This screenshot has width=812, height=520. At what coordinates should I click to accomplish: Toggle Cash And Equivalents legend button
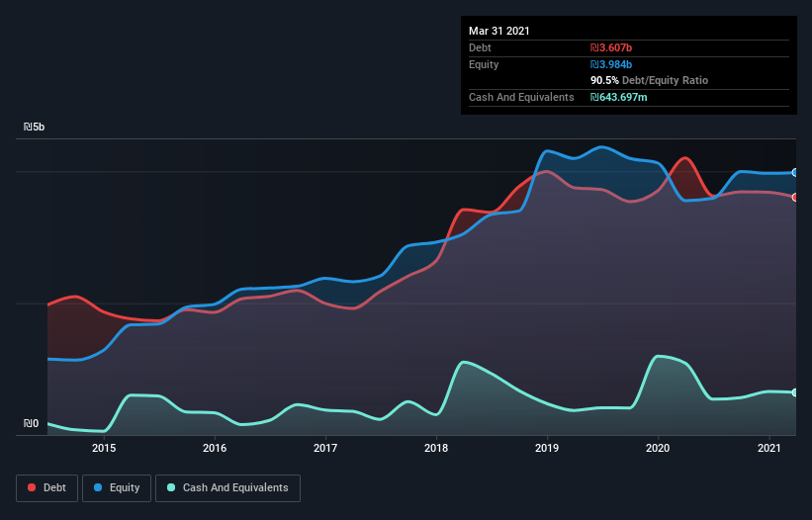click(227, 488)
